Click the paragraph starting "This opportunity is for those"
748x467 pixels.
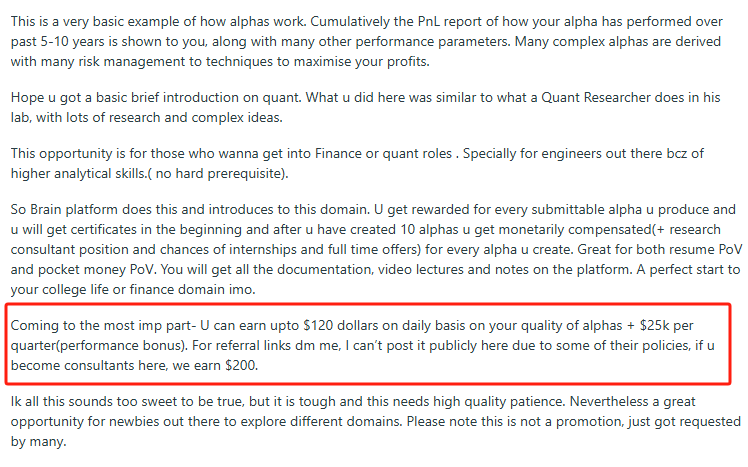coord(357,163)
